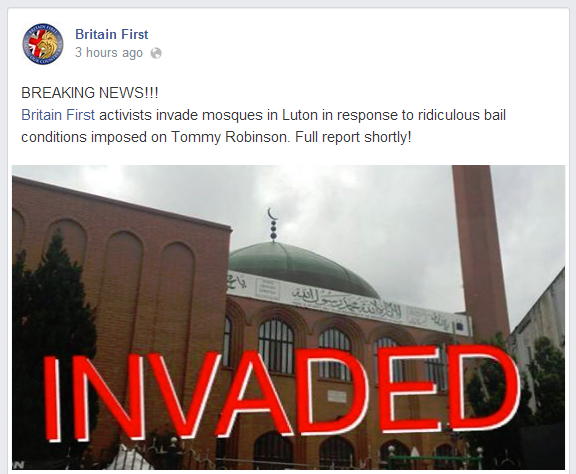The height and width of the screenshot is (474, 576).
Task: Click the arched window above INVADED text
Action: 276,345
